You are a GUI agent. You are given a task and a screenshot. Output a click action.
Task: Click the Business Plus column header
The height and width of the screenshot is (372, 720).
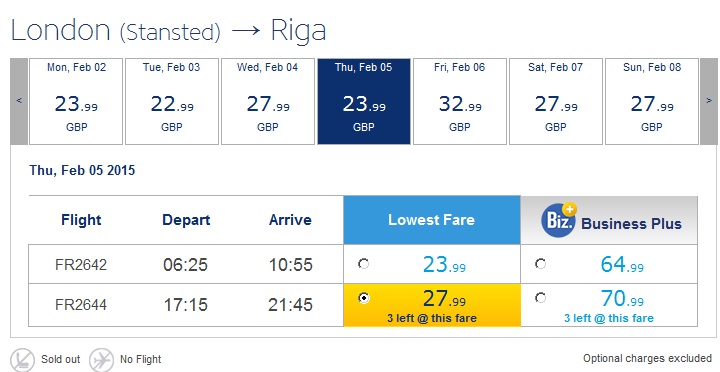pyautogui.click(x=609, y=220)
